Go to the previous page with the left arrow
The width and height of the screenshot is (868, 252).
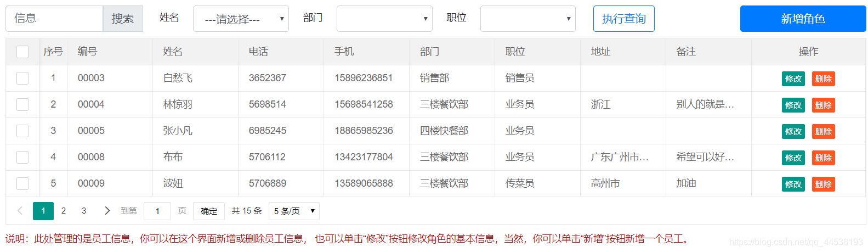[20, 210]
